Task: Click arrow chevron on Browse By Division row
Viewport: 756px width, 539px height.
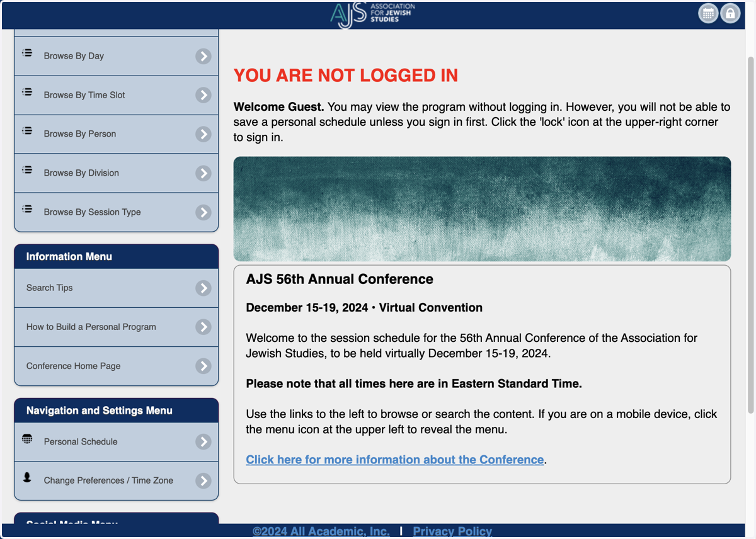Action: [203, 173]
